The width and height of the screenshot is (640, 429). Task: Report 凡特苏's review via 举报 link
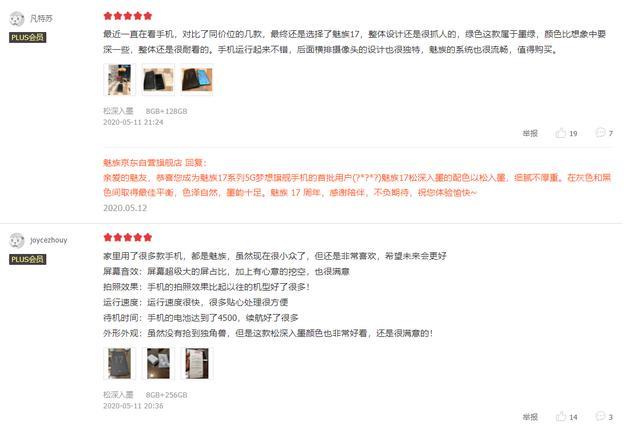point(530,133)
